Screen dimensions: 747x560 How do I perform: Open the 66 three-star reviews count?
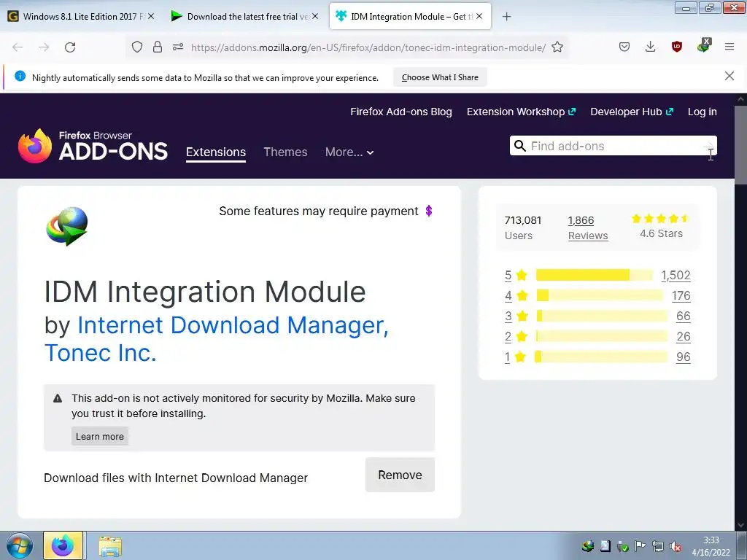tap(683, 316)
